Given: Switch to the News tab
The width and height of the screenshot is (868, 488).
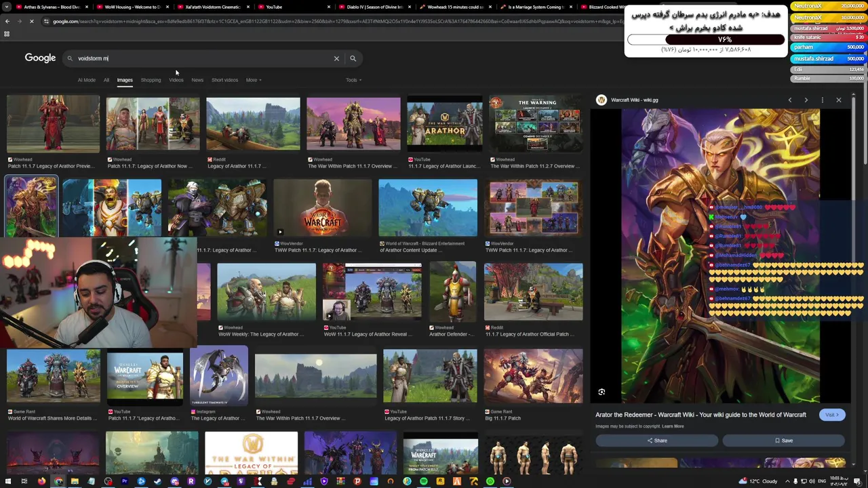Looking at the screenshot, I should (197, 80).
